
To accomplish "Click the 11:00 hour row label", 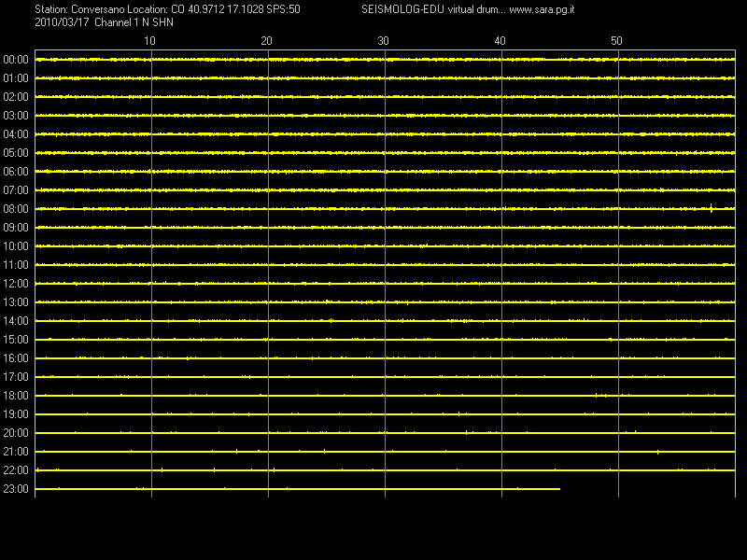I will (x=16, y=265).
